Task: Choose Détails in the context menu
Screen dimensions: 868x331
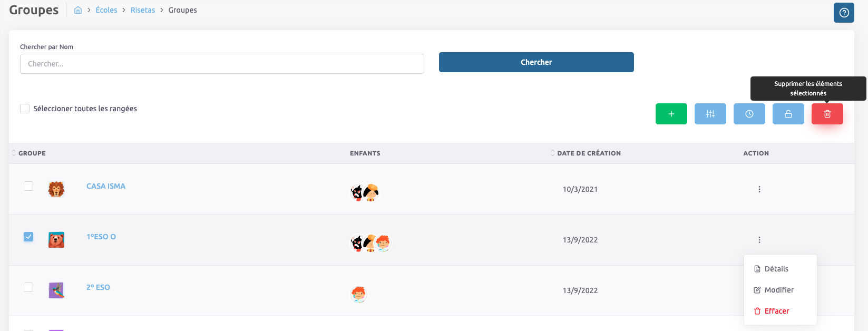Action: point(776,269)
